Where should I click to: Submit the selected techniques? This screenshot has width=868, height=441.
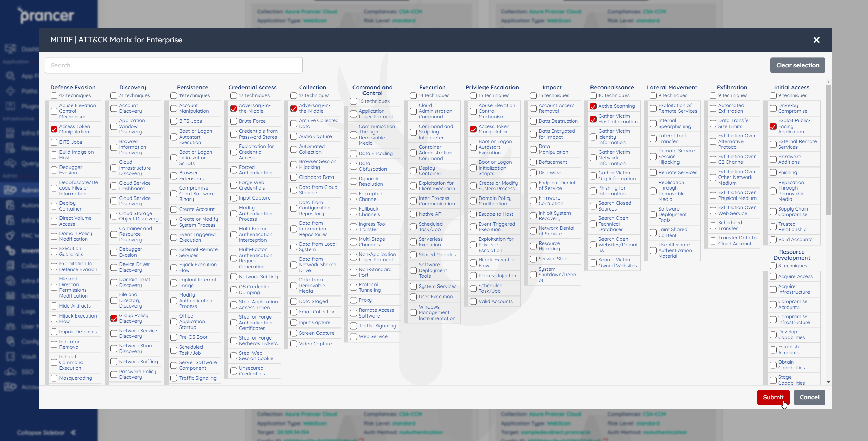click(773, 397)
